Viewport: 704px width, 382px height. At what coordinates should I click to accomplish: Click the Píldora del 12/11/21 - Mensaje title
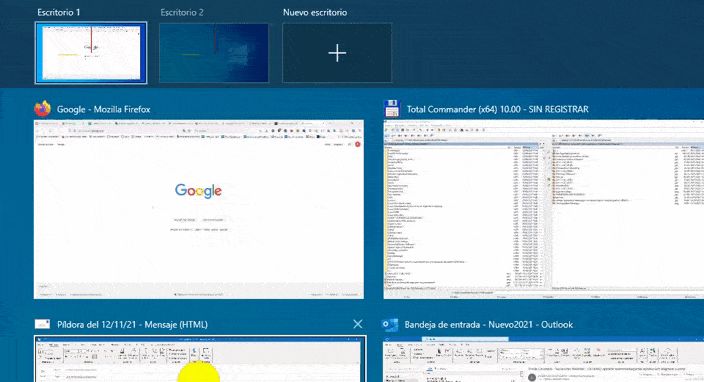coord(132,325)
